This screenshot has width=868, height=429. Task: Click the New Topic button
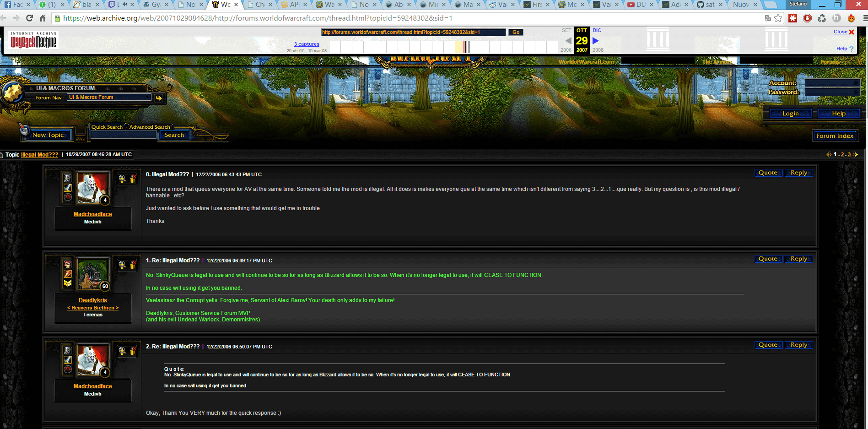(48, 135)
